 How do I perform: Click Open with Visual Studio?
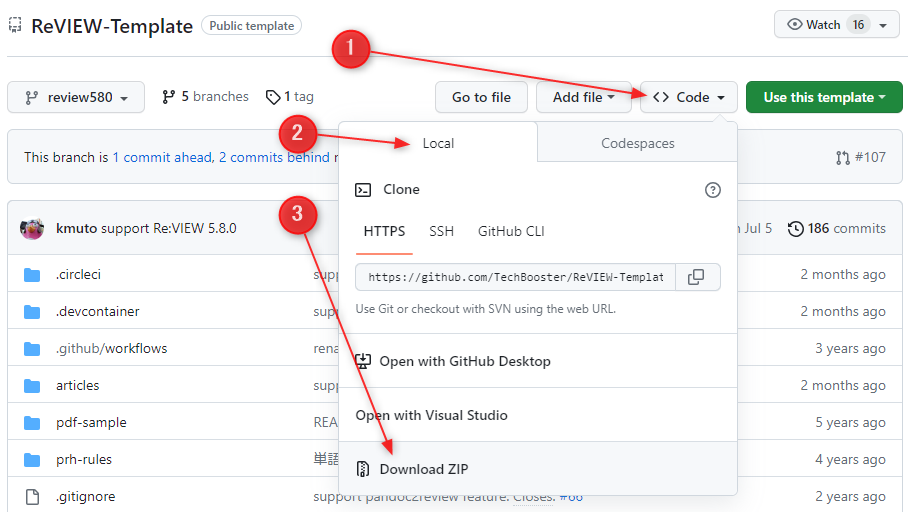click(x=538, y=415)
